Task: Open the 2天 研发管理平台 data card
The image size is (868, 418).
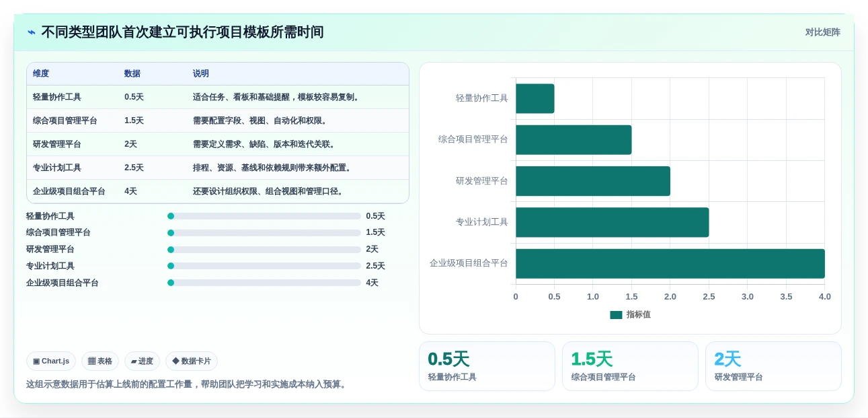Action: [773, 366]
